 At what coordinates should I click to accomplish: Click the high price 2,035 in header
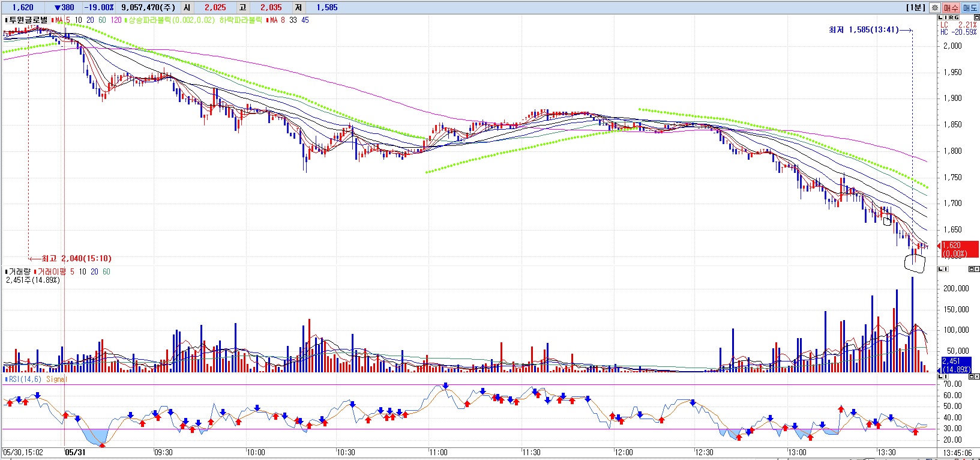[271, 8]
